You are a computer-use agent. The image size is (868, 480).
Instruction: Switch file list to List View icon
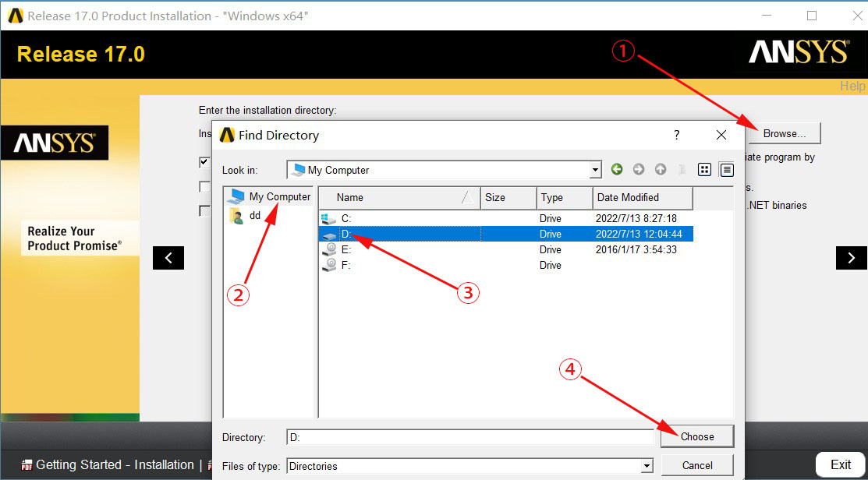click(x=705, y=170)
